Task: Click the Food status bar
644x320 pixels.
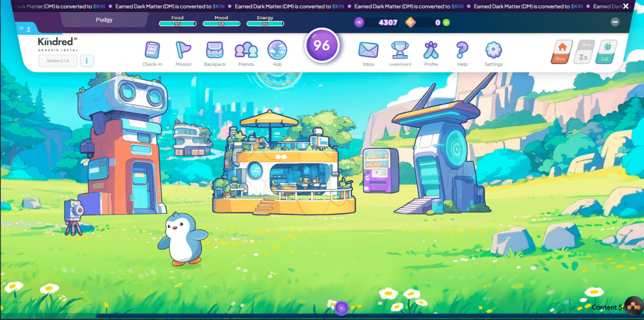Action: (x=178, y=24)
